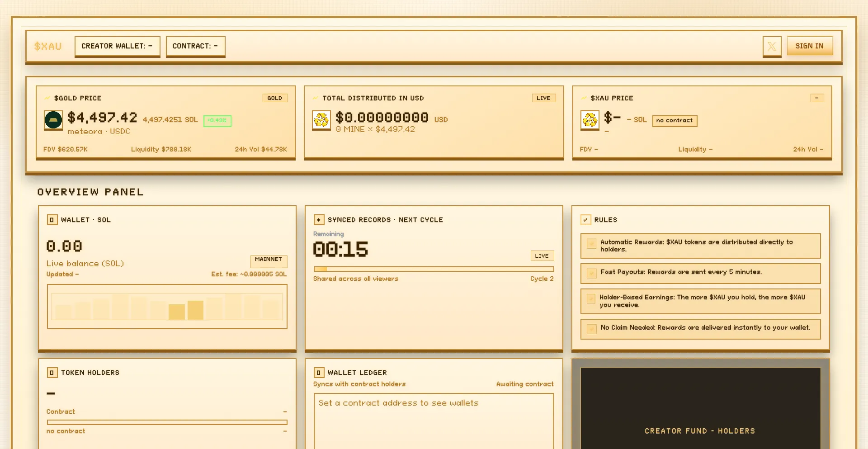The image size is (868, 449).
Task: Click the wallet icon in WALLET · SOL panel
Action: click(x=52, y=220)
